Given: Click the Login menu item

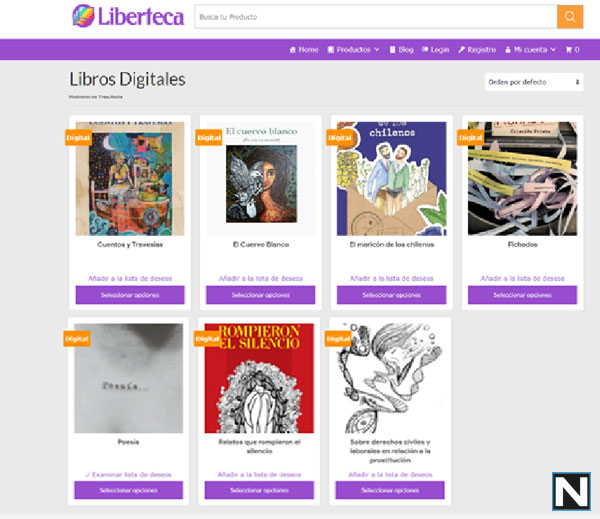Looking at the screenshot, I should [435, 50].
